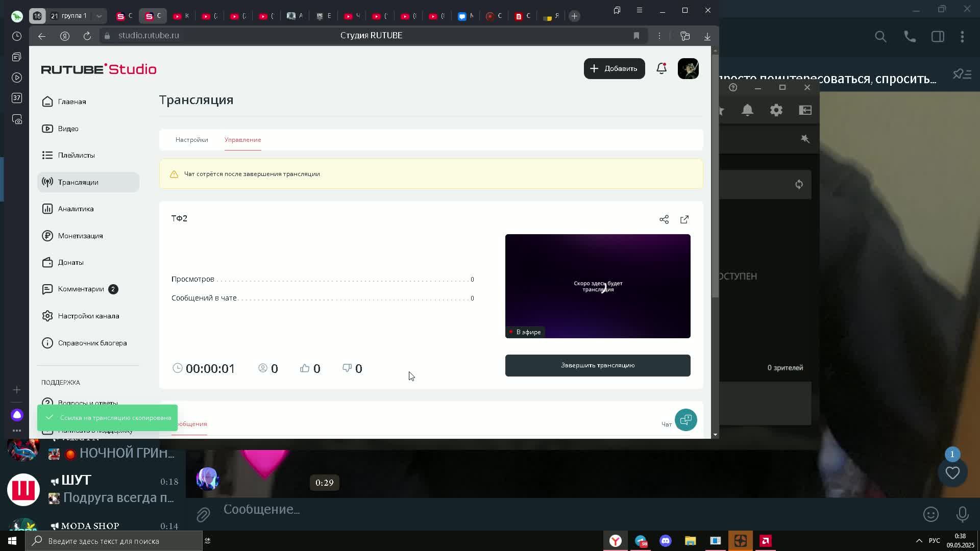980x551 pixels.
Task: Bookmark this page in address bar
Action: point(636,36)
